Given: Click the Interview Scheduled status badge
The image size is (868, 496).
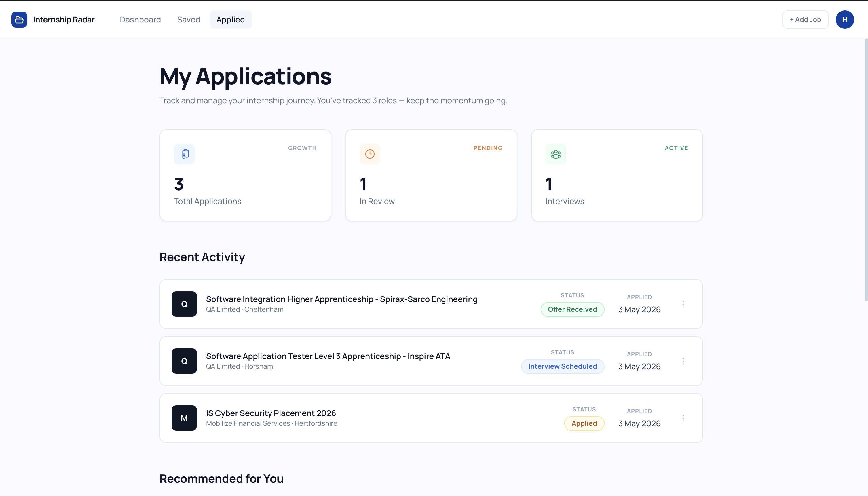Looking at the screenshot, I should pos(563,366).
